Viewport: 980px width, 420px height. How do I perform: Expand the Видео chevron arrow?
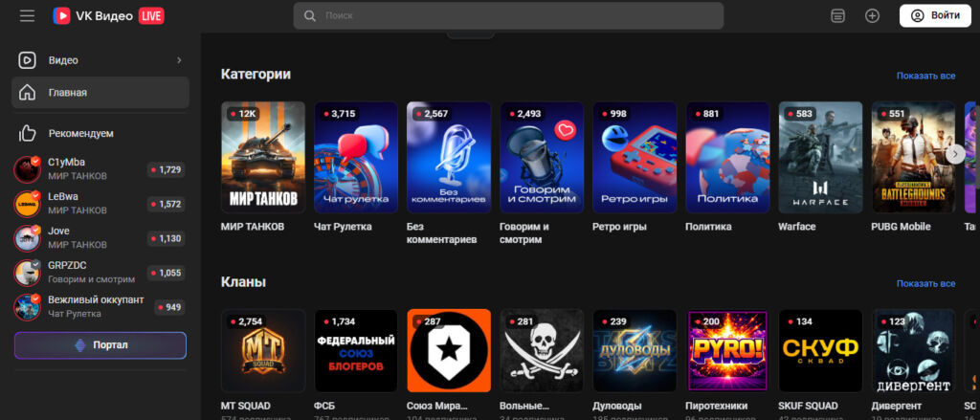(x=179, y=60)
